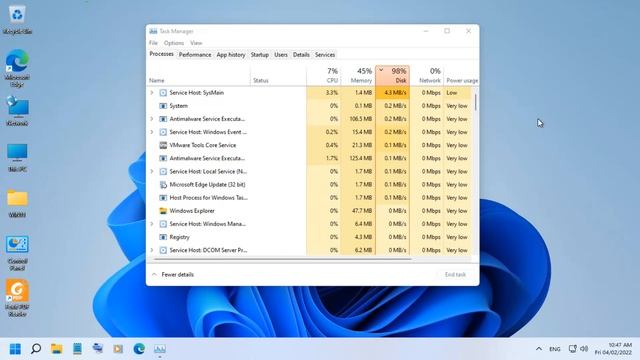Screen dimensions: 640x360
Task: Click the vertical scrollbar in process list
Action: pos(476,102)
